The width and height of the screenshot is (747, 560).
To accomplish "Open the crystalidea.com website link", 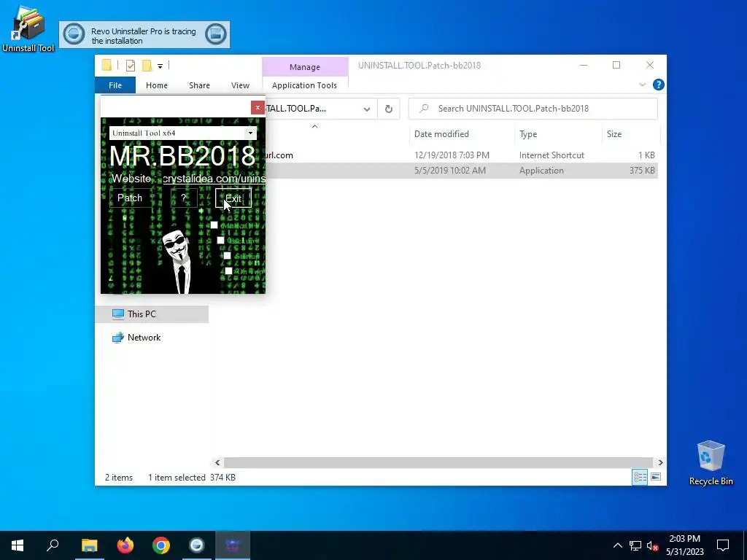I will (x=214, y=179).
